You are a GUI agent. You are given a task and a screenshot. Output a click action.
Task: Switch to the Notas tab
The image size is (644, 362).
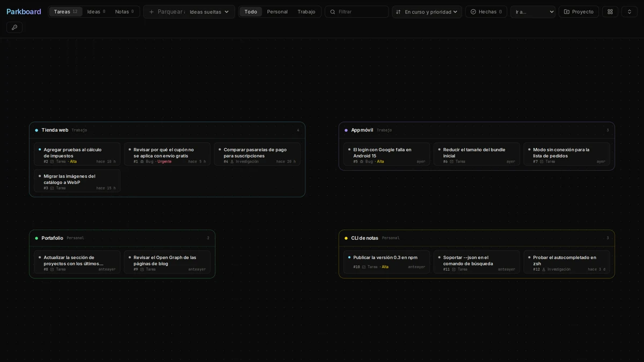point(125,12)
